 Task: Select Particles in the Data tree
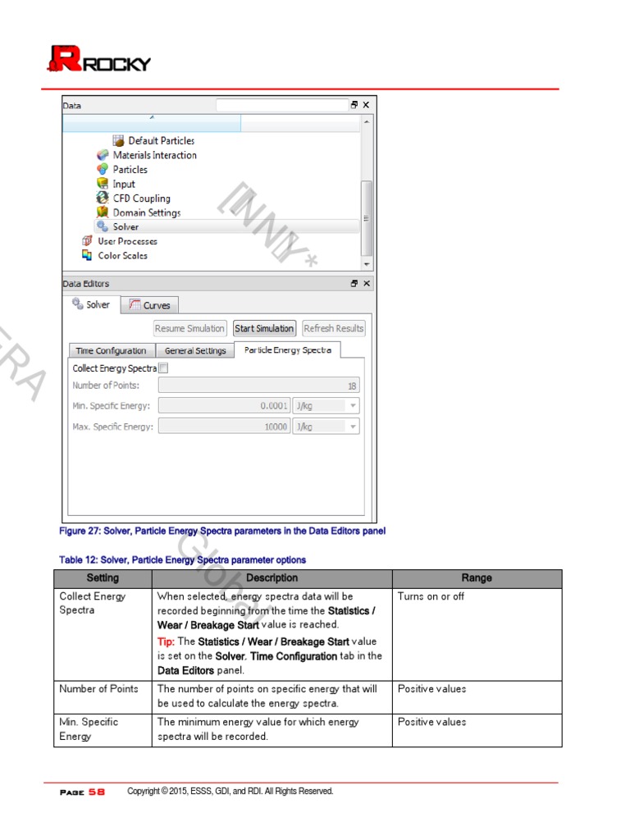[130, 169]
